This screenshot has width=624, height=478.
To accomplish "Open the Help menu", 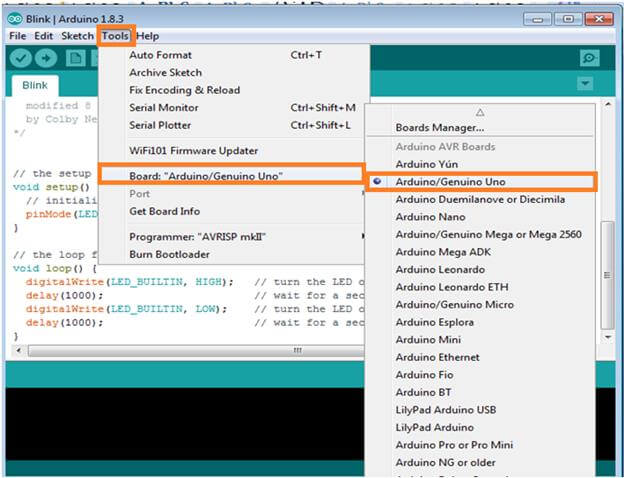I will pyautogui.click(x=148, y=36).
